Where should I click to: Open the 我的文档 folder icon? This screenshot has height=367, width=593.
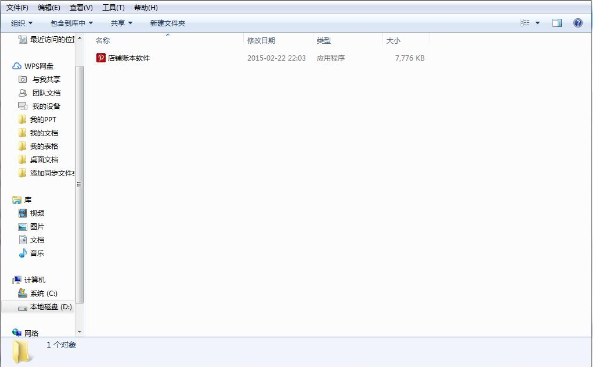pos(22,133)
